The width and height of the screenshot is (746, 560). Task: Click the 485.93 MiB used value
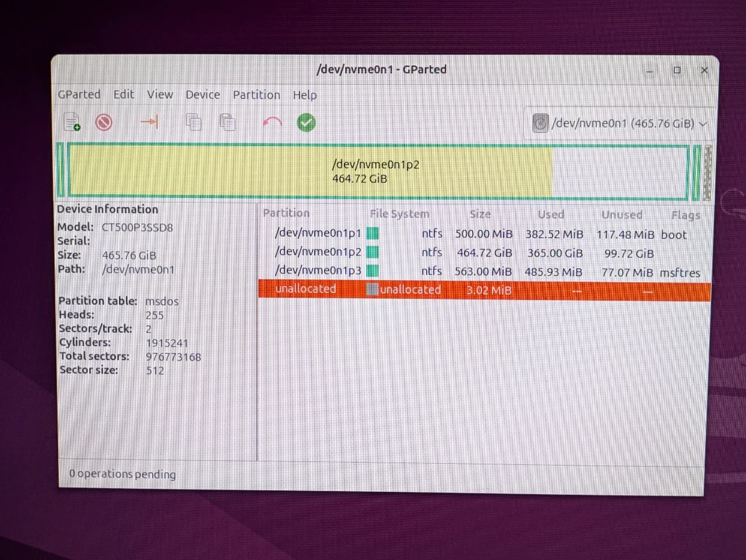(x=553, y=272)
